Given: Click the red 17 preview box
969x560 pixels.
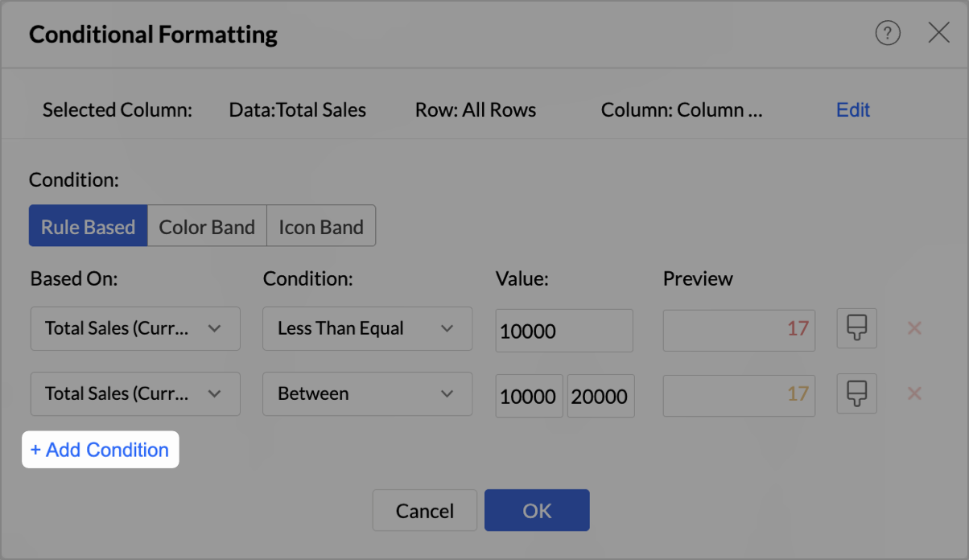Looking at the screenshot, I should (739, 328).
